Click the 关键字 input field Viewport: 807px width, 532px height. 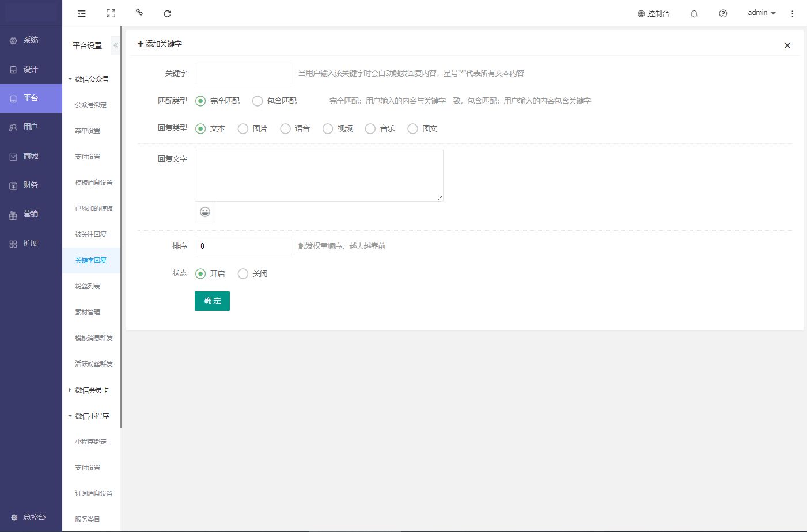(244, 74)
